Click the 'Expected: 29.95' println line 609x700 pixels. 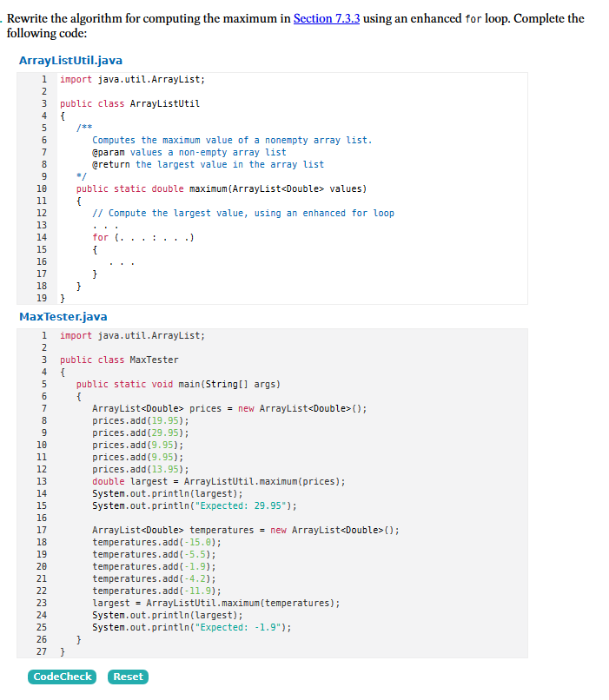pos(195,505)
